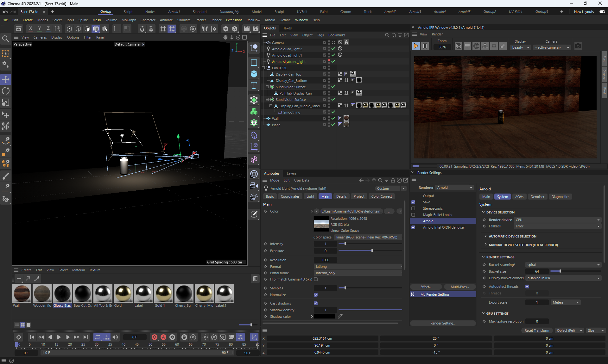
Task: Click the Arnold IPR play render button
Action: 416,46
